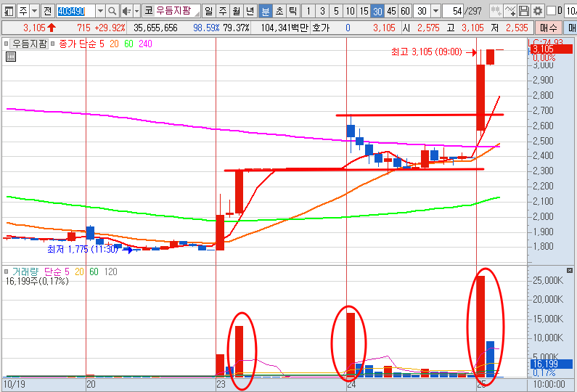
Task: Select the 초 second chart tab
Action: tap(279, 11)
